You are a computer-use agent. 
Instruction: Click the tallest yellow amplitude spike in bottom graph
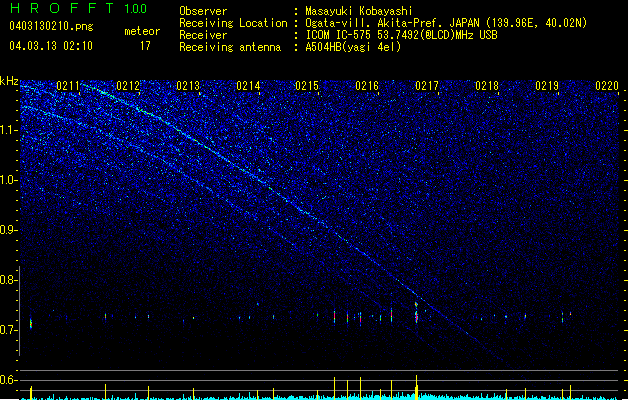[416, 387]
